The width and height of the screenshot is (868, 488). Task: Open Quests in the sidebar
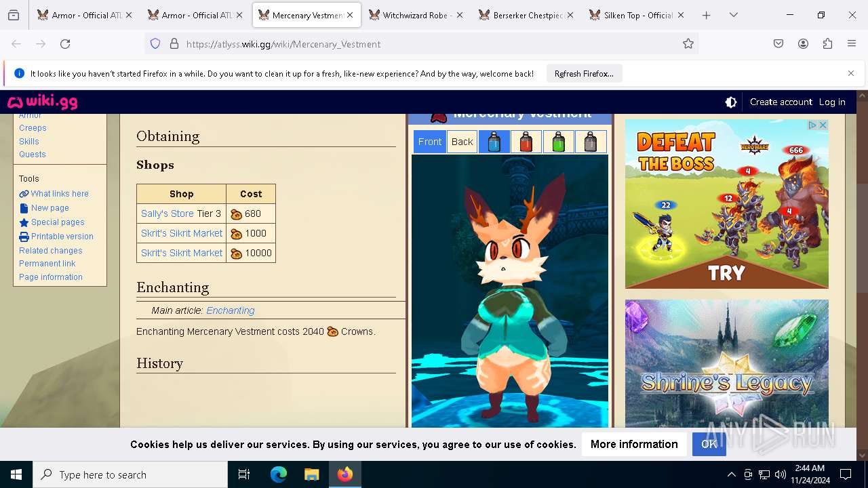point(33,155)
